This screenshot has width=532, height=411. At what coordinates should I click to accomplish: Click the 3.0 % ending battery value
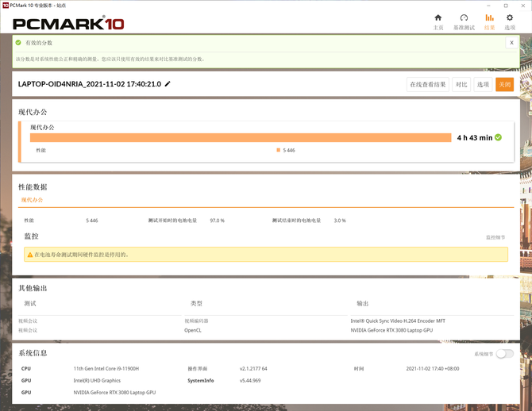tap(340, 221)
